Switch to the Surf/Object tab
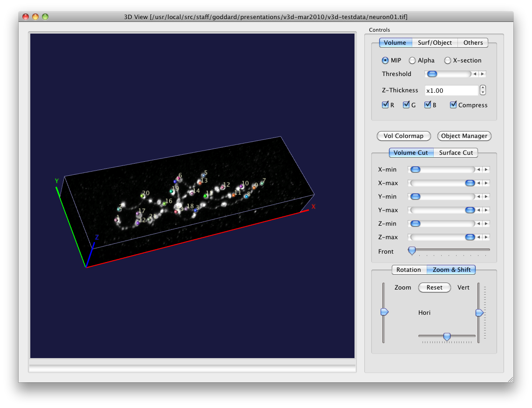532x408 pixels. point(435,42)
